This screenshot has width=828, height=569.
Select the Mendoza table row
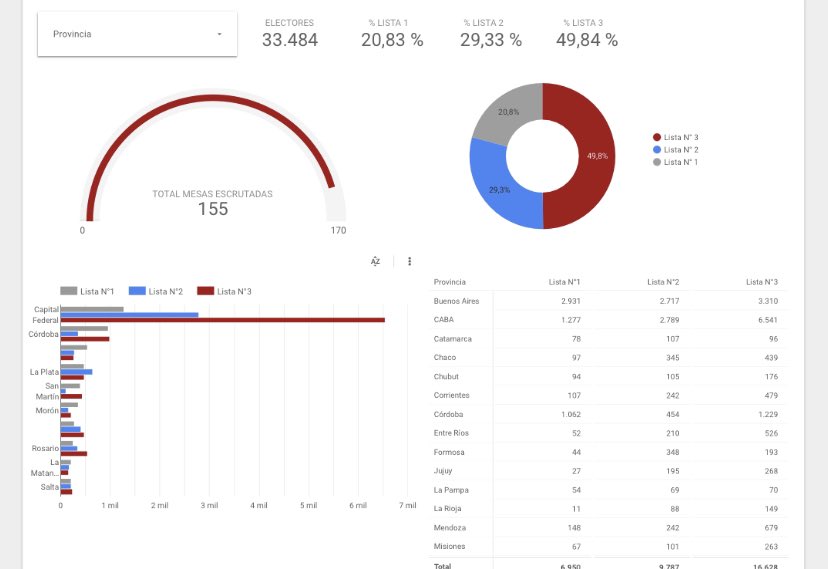[607, 527]
